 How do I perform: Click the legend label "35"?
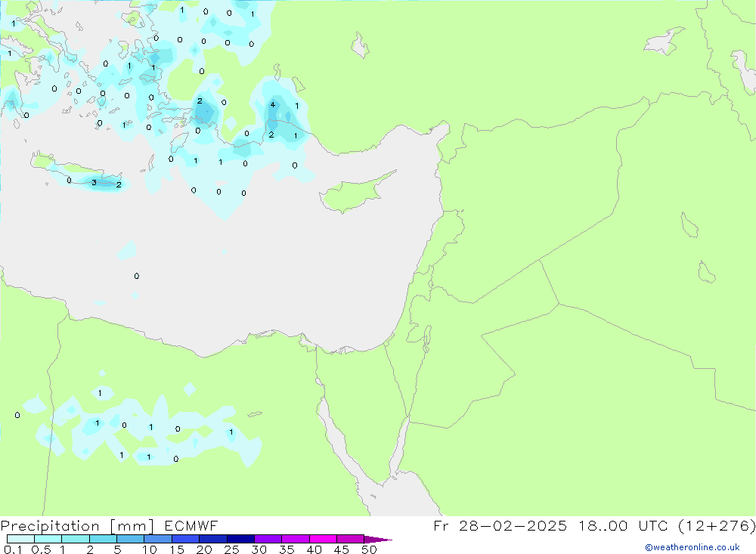287,549
